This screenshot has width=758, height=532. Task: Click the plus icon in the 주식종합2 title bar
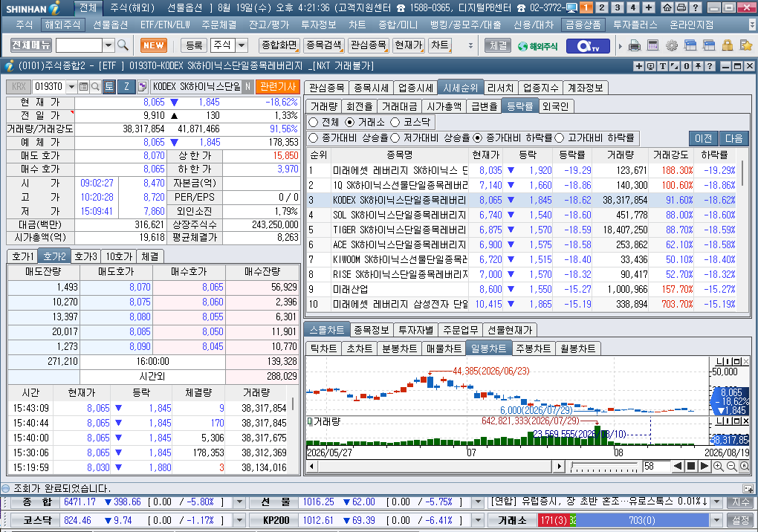[x=638, y=66]
